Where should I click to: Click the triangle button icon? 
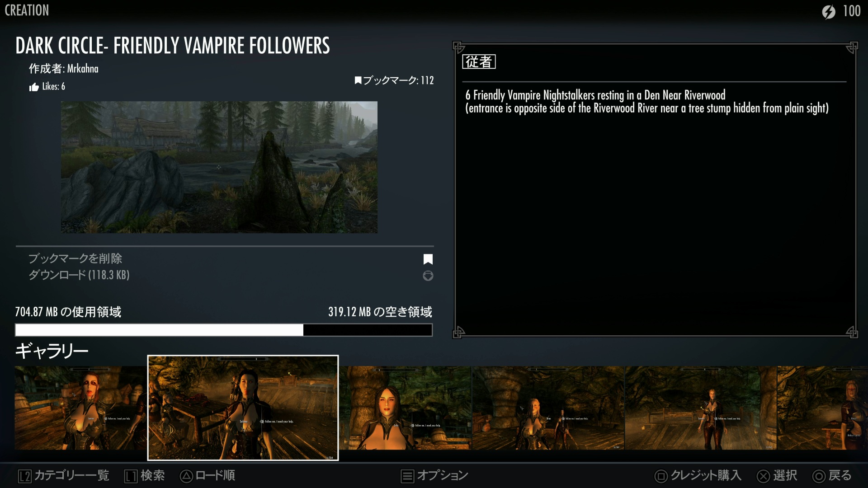186,476
